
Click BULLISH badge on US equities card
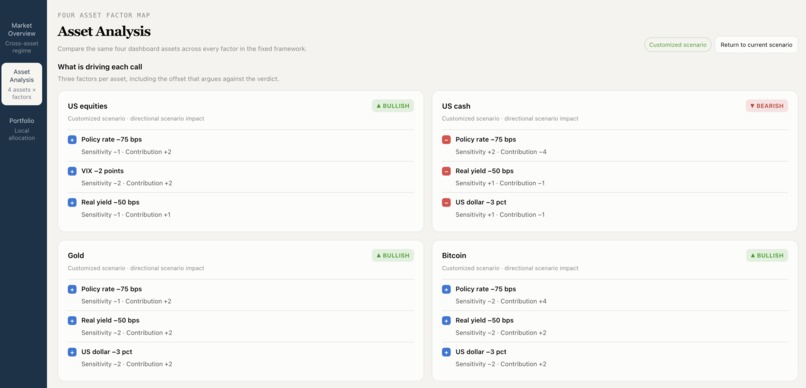coord(393,106)
